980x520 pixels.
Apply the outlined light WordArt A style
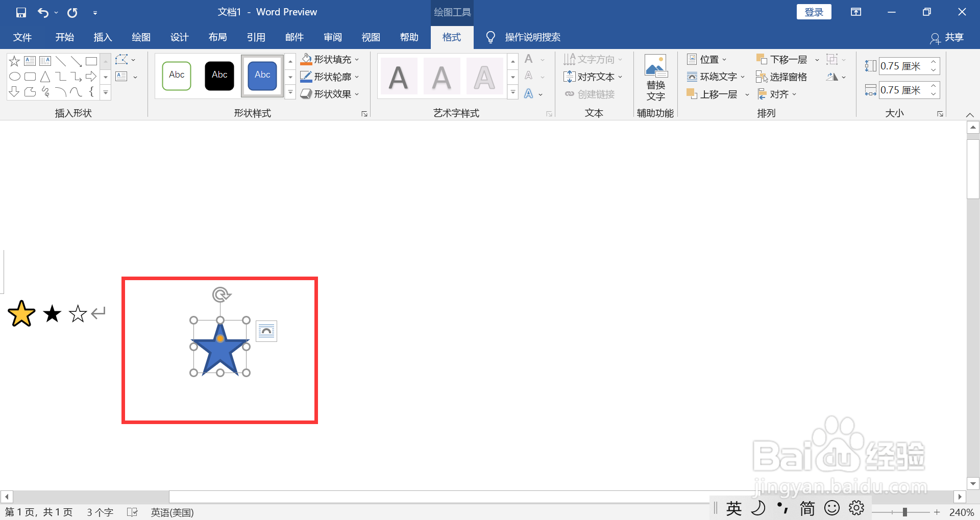click(484, 76)
